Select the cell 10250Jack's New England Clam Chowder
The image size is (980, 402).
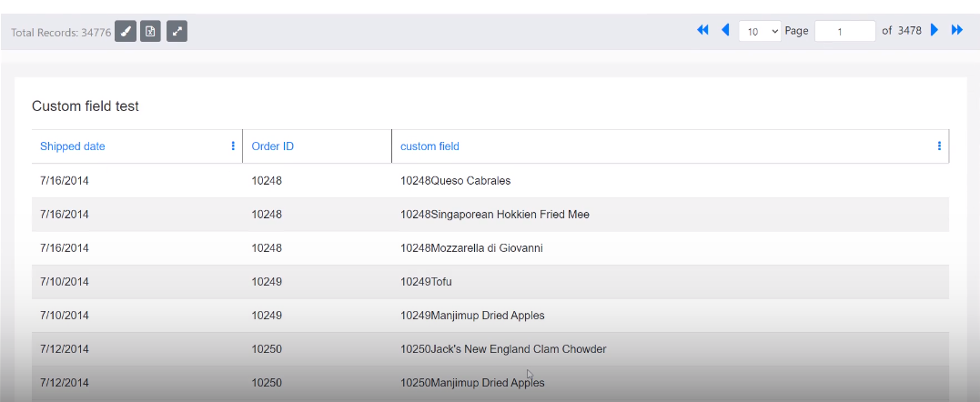[503, 349]
